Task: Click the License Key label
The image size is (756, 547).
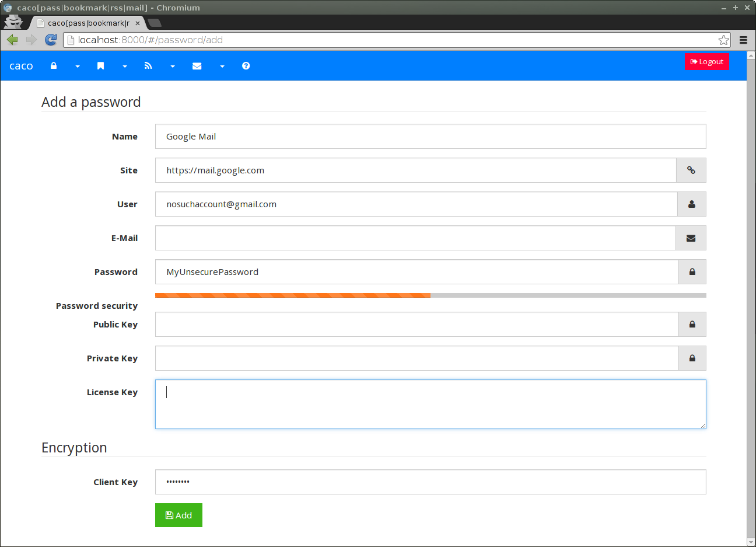Action: (x=112, y=392)
